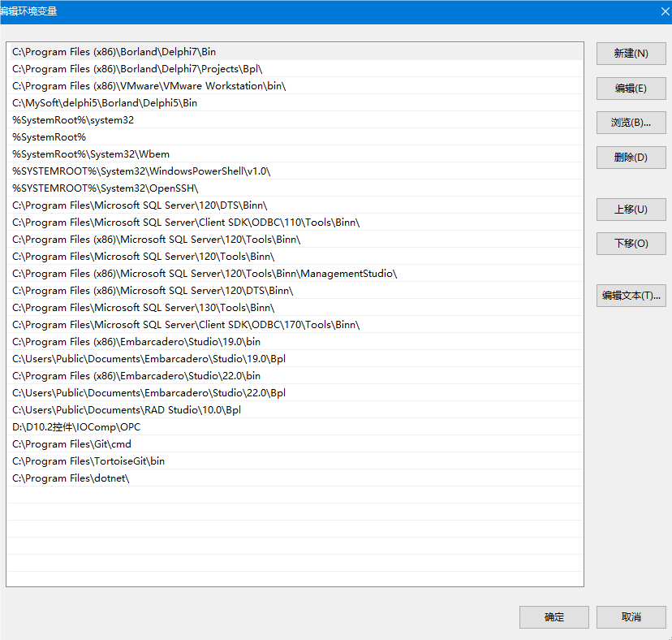Select the SQL Server\130\Tools\Binn\ entry
This screenshot has width=672, height=640.
(295, 308)
